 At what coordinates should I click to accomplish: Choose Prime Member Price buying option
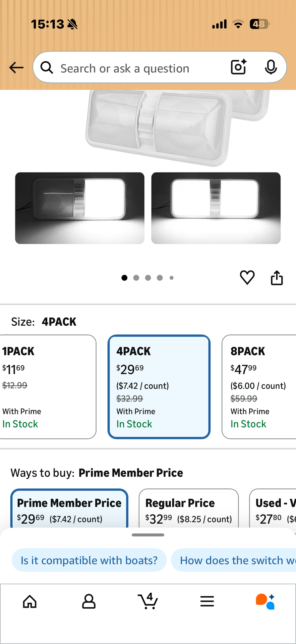click(x=69, y=509)
